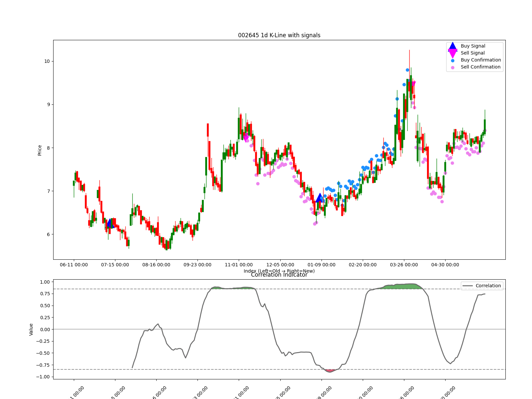Click the correlation axis tick '0.00'

(45, 330)
